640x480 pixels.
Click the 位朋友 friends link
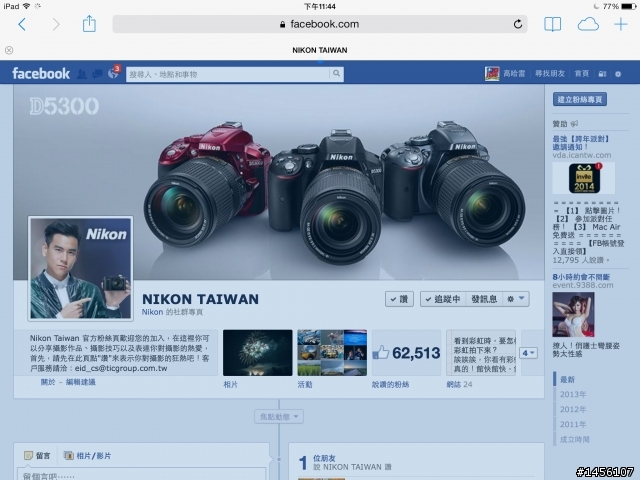[x=324, y=458]
